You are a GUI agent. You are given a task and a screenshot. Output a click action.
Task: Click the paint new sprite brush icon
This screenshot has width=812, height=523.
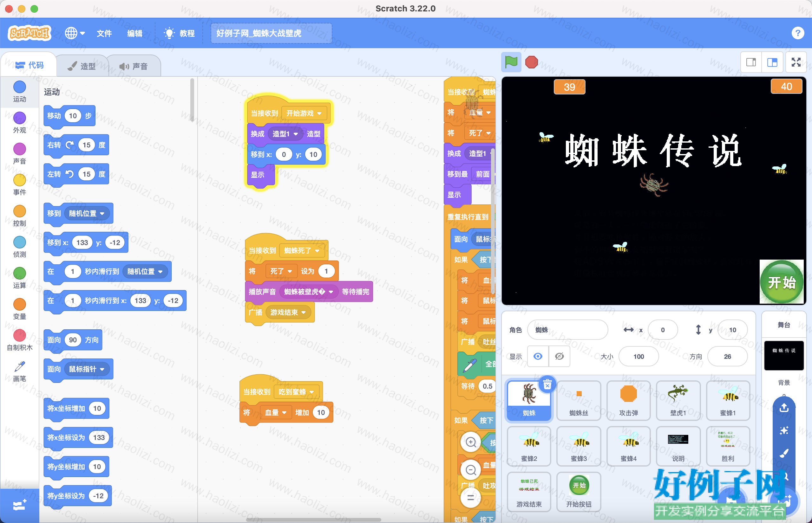pos(784,453)
